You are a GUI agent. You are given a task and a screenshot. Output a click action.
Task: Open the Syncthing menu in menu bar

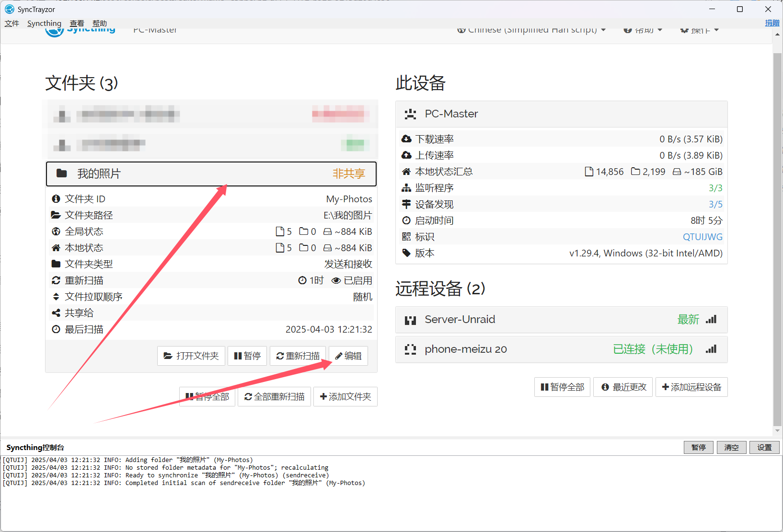tap(44, 23)
